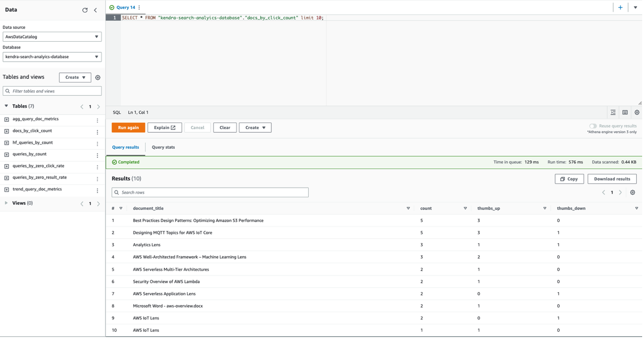This screenshot has height=339, width=644.
Task: Sort by row number column
Action: [121, 209]
